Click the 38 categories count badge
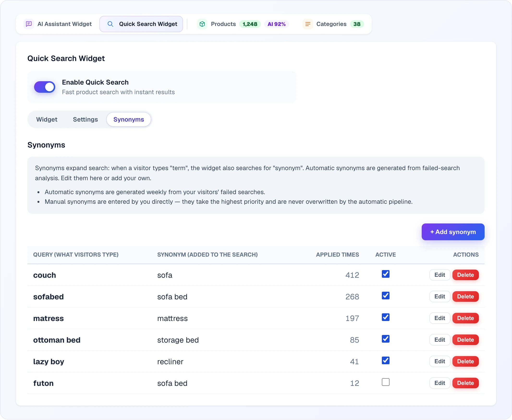The width and height of the screenshot is (512, 420). pos(357,24)
